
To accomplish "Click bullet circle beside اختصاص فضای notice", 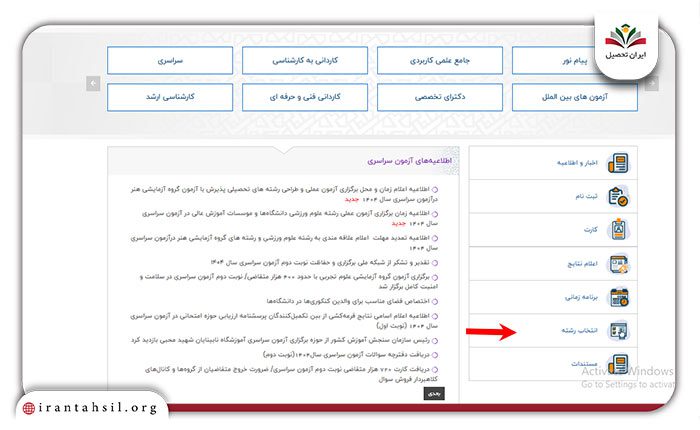I will point(435,301).
